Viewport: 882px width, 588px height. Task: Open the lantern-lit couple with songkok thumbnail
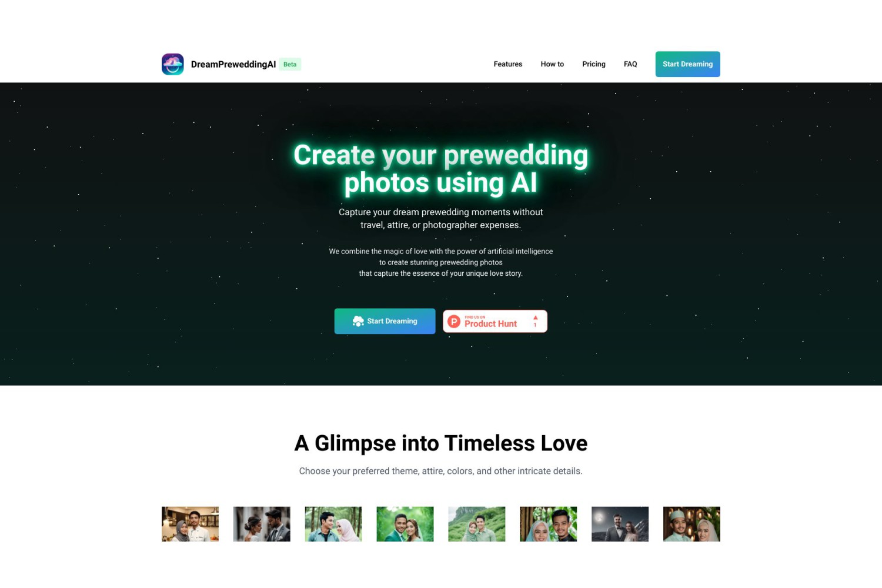point(691,524)
